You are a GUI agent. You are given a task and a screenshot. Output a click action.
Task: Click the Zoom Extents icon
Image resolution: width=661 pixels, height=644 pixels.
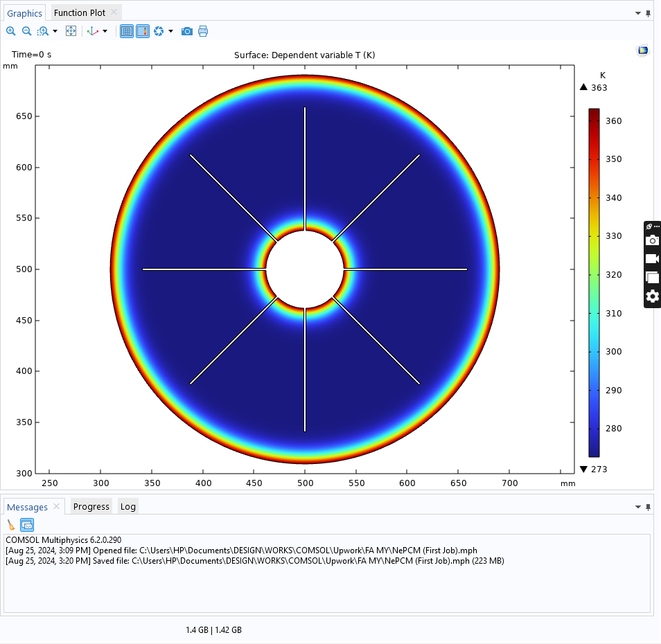(71, 31)
